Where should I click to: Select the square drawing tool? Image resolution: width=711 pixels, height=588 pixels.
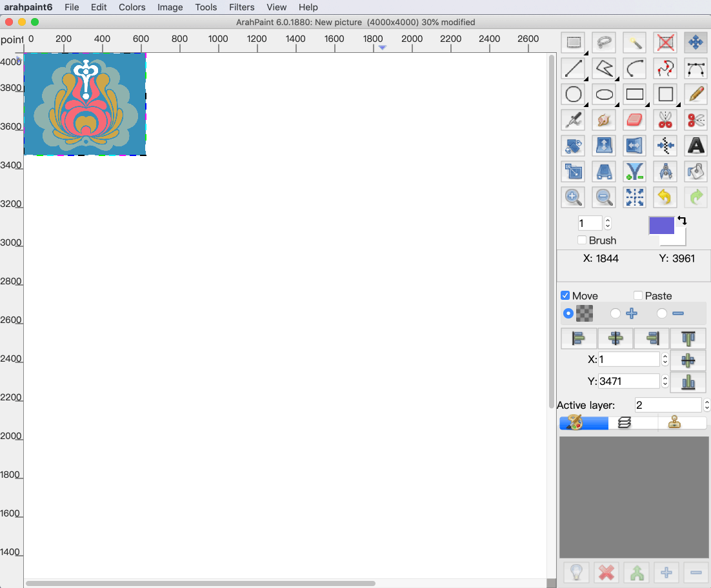click(665, 95)
